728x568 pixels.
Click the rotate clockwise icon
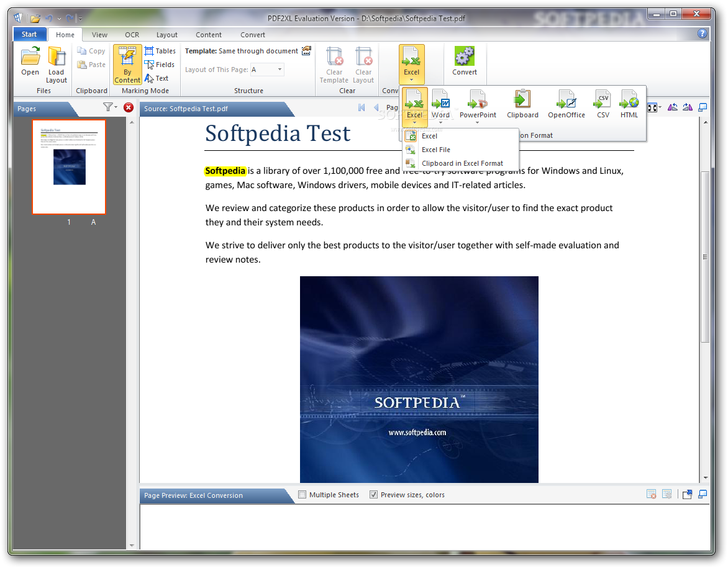pos(688,107)
